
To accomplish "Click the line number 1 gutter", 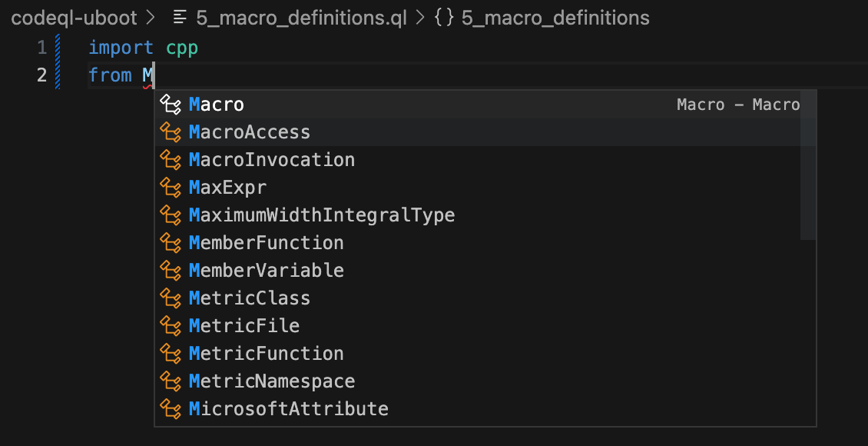I will [42, 48].
